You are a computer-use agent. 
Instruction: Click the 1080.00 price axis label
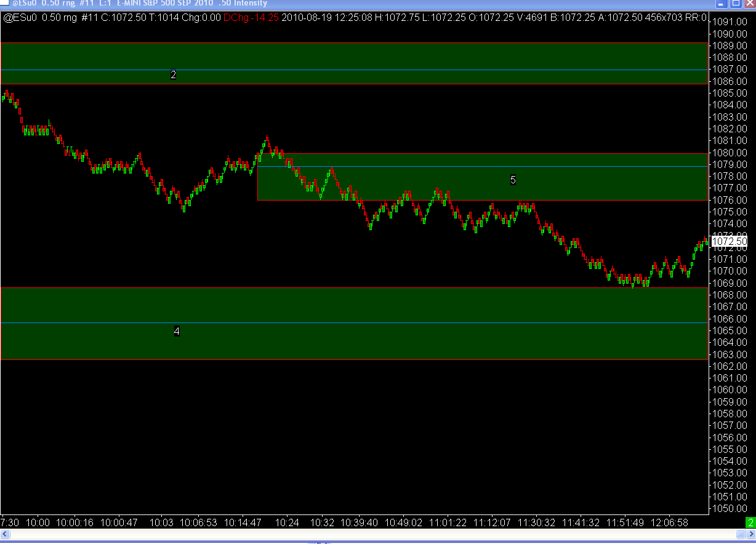tap(729, 153)
